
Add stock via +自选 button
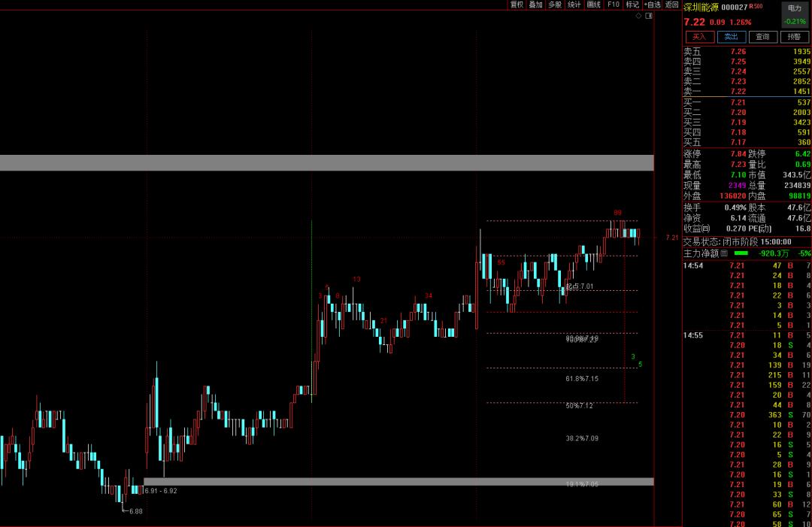(652, 5)
